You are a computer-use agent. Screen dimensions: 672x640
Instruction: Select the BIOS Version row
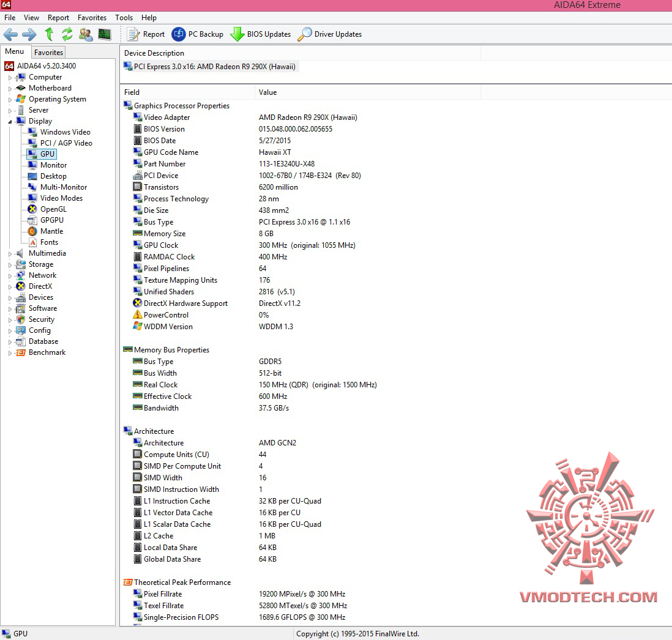click(x=233, y=129)
